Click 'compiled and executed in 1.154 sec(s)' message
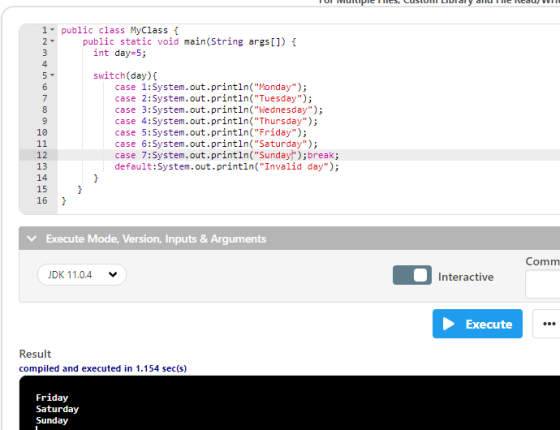 pyautogui.click(x=103, y=368)
